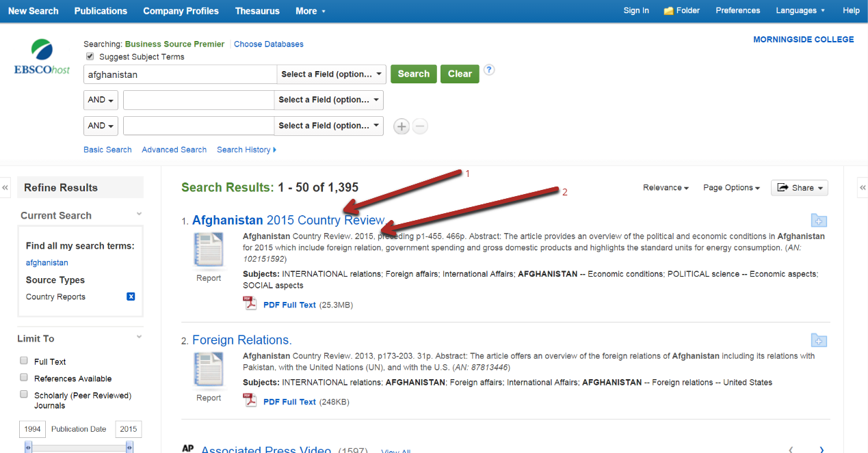This screenshot has width=868, height=453.
Task: Collapse the Current Search section
Action: (139, 215)
